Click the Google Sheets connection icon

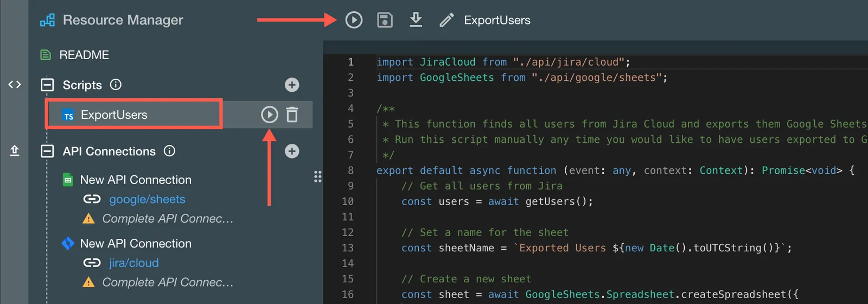68,180
